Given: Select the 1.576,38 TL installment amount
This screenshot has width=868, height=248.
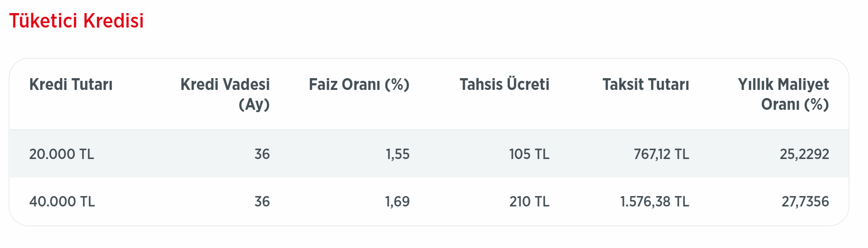Looking at the screenshot, I should tap(654, 201).
